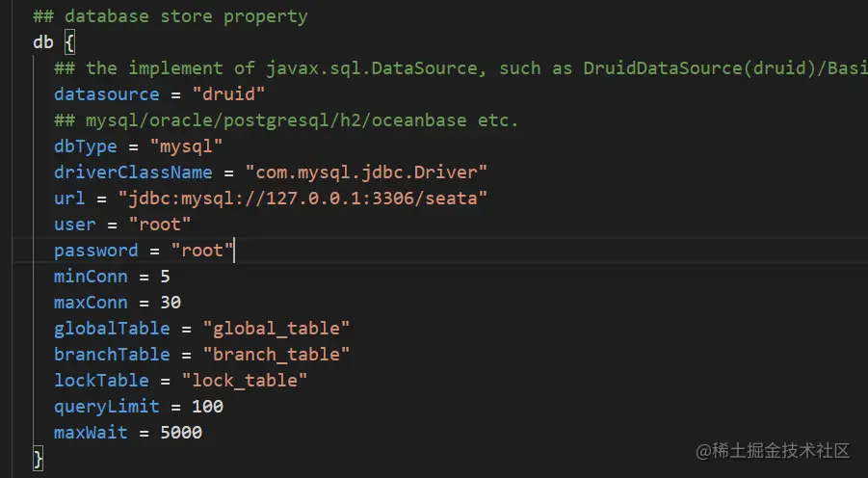Click the "driverClassName" property key

pos(133,173)
